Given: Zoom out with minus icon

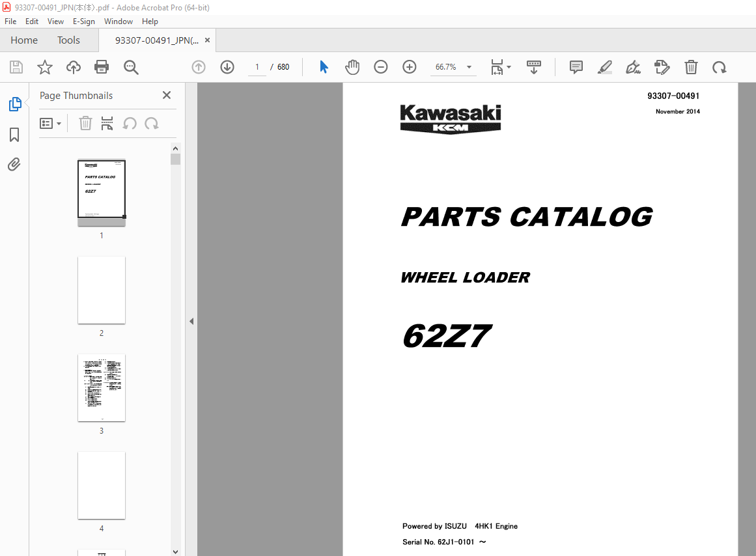Looking at the screenshot, I should point(381,67).
